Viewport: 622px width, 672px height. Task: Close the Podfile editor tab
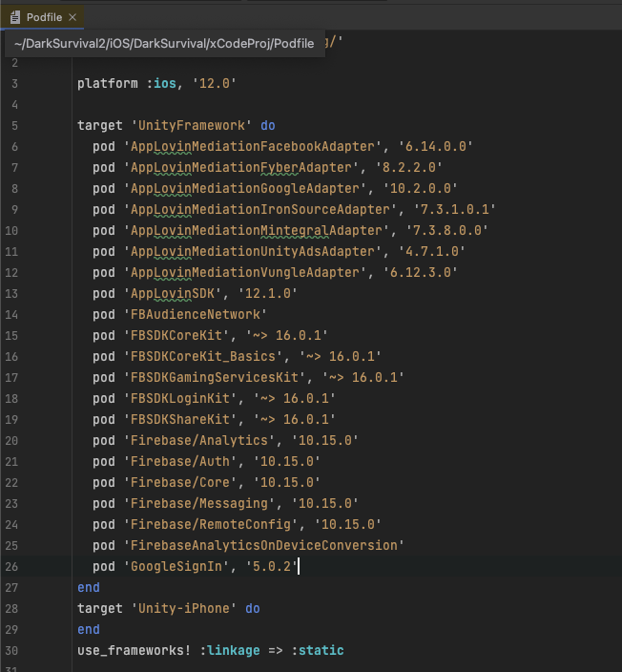click(73, 17)
